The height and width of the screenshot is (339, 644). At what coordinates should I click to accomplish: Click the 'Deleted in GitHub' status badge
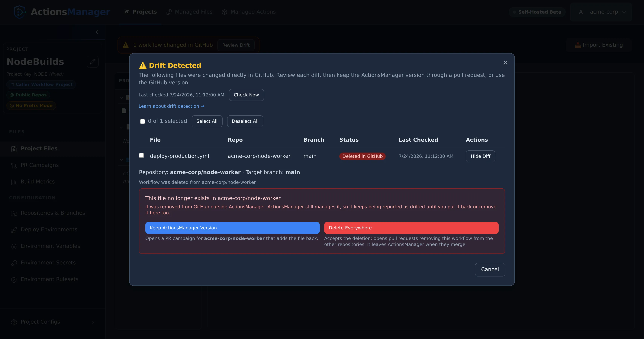click(362, 156)
